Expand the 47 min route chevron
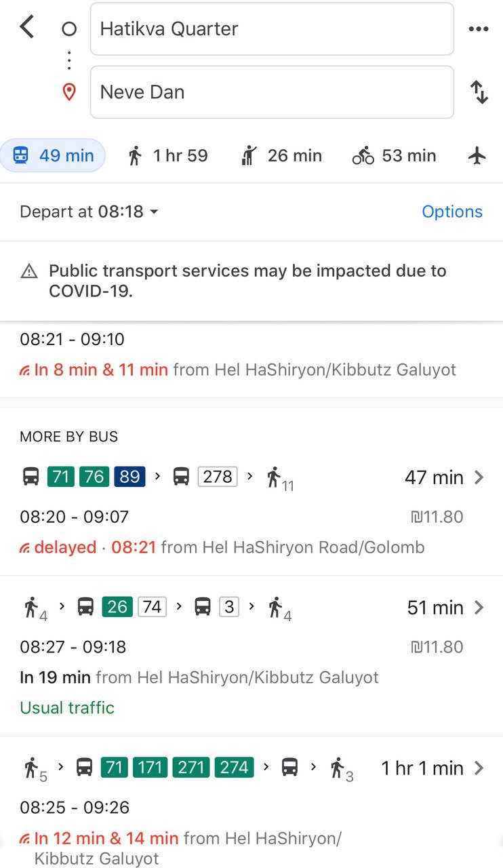This screenshot has width=503, height=868. click(x=479, y=477)
